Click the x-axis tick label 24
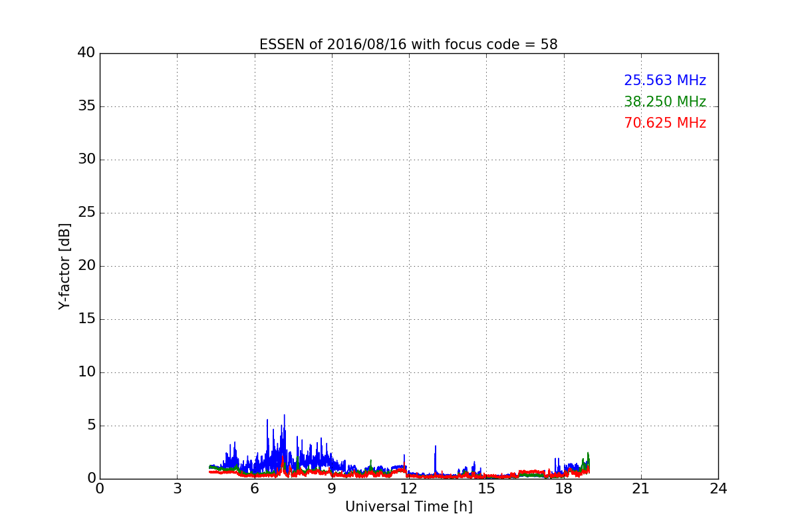 (x=718, y=488)
